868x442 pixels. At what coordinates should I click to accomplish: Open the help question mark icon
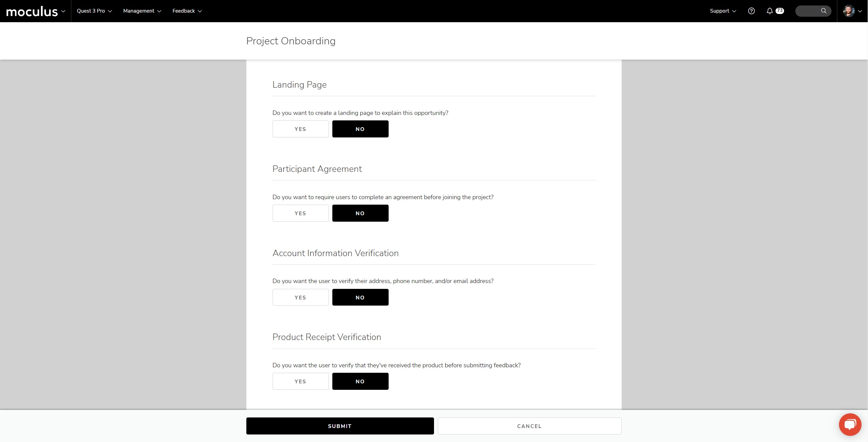pos(751,11)
